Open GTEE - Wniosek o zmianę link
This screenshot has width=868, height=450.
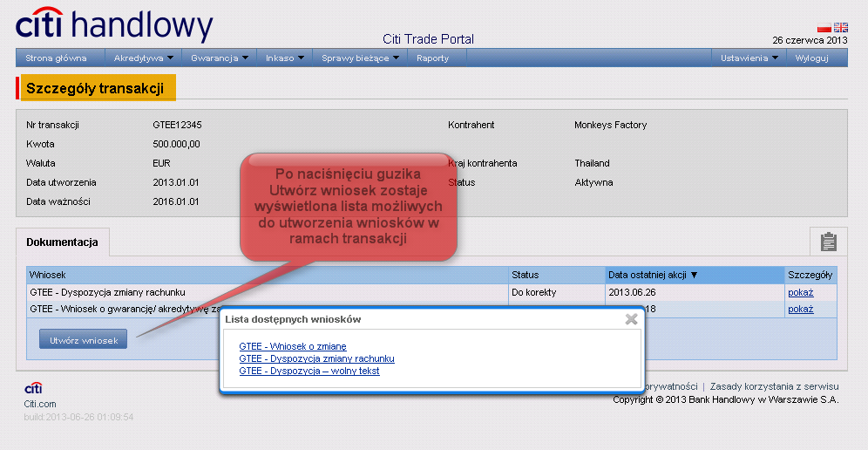point(293,346)
